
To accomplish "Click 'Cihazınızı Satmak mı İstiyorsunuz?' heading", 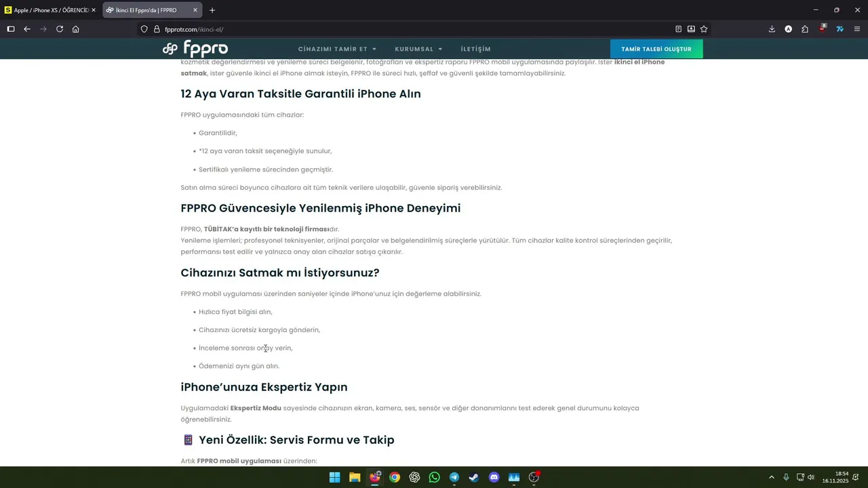I will click(x=279, y=272).
